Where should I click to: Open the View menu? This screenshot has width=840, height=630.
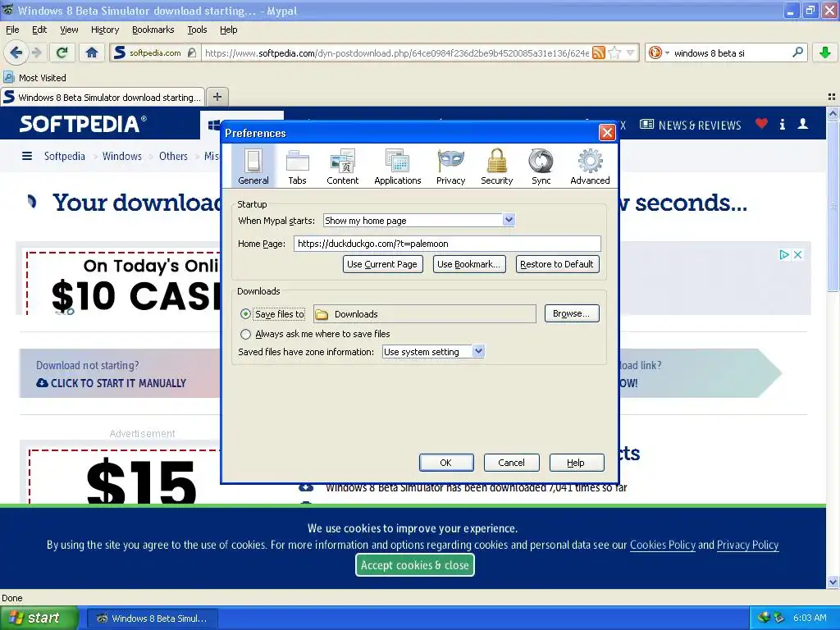[69, 30]
